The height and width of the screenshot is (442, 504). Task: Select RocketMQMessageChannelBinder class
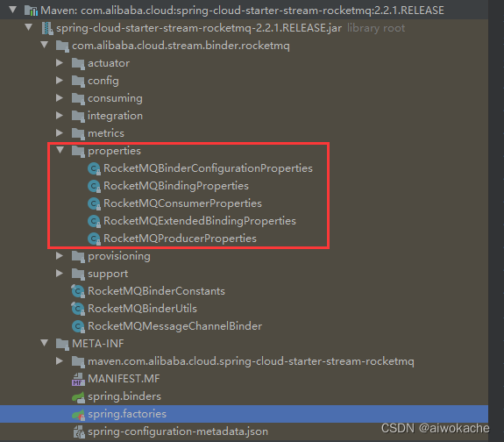click(174, 326)
